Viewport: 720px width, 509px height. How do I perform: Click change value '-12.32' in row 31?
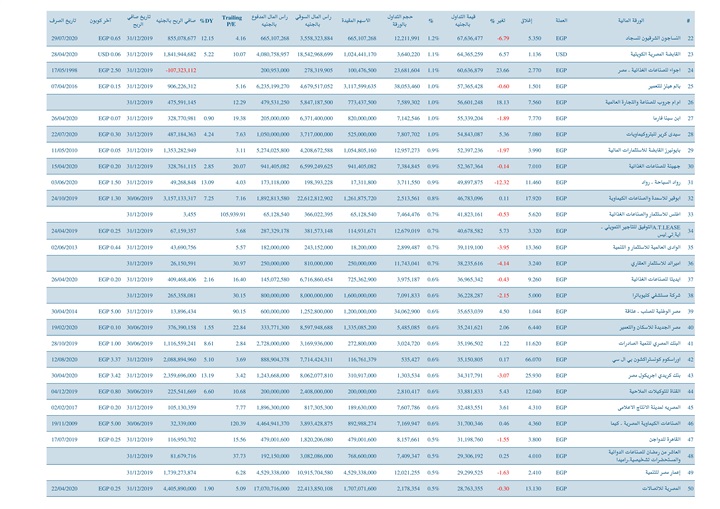[x=502, y=182]
